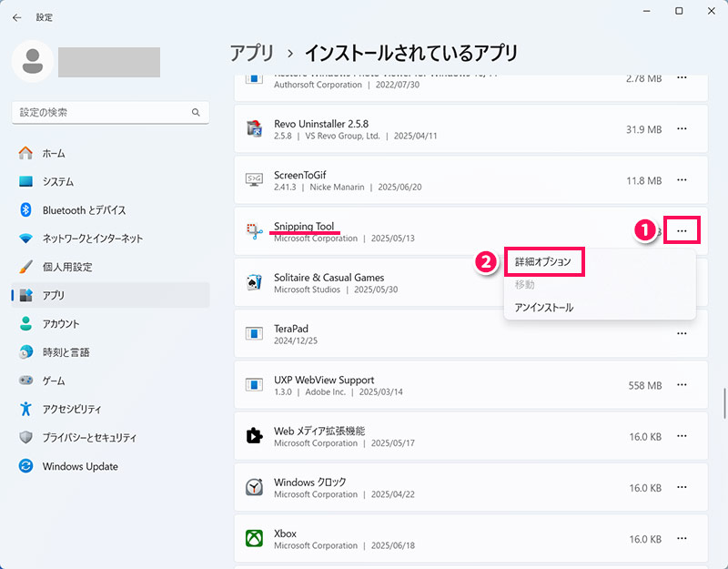Click the green Xbox icon
Viewport: 728px width, 569px height.
(254, 538)
